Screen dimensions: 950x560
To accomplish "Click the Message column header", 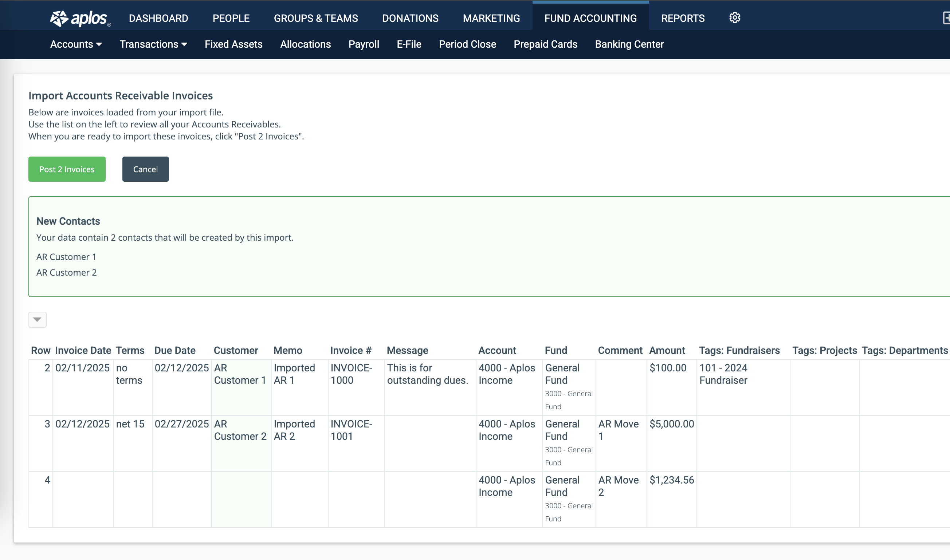I will pos(407,351).
